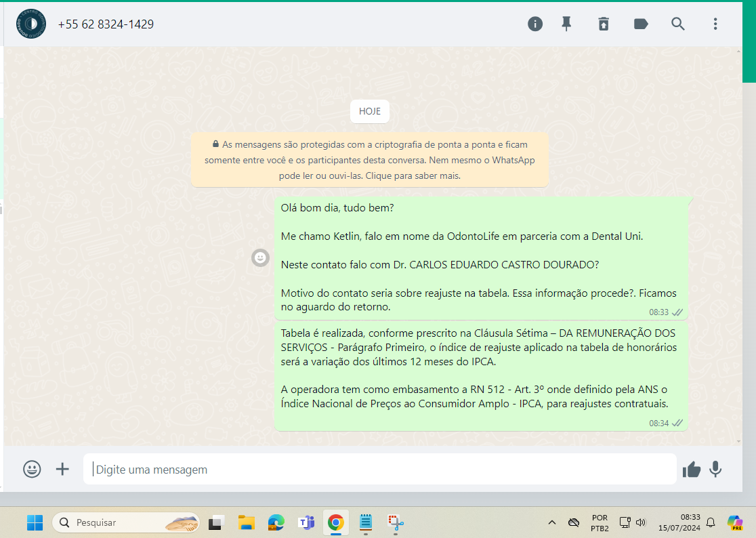Open the Snipping Tool on taskbar
756x538 pixels.
(396, 522)
